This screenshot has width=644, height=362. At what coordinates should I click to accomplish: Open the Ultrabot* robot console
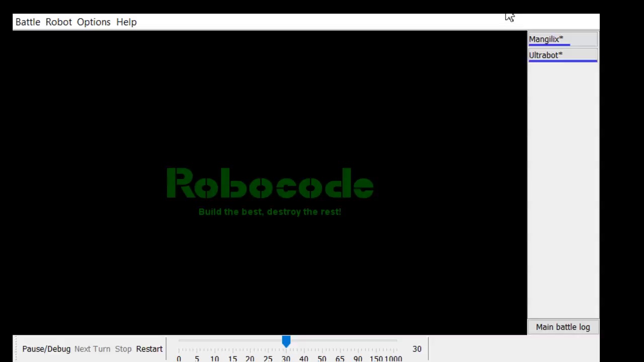click(562, 55)
